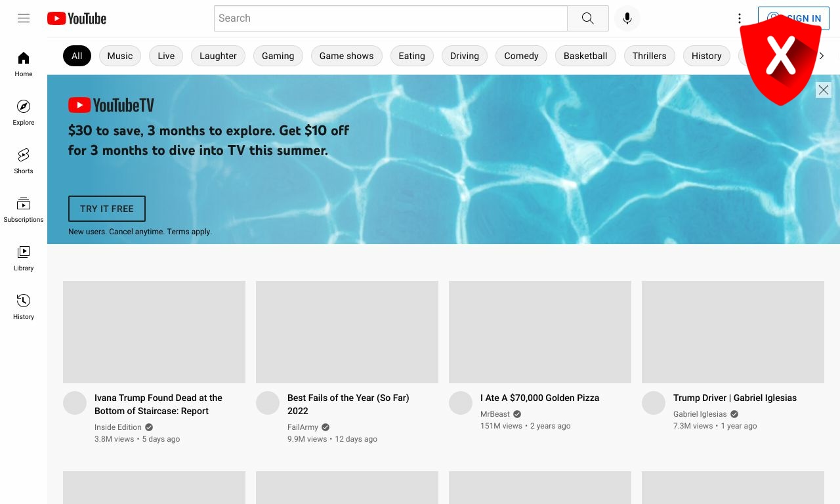Type in the Search field
This screenshot has height=504, width=840.
(x=390, y=18)
